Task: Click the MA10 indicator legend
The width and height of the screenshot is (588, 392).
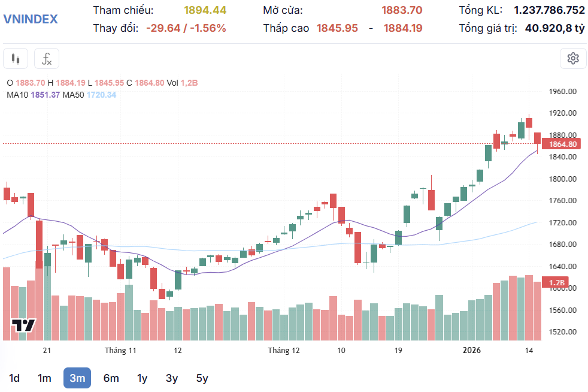Action: (33, 95)
